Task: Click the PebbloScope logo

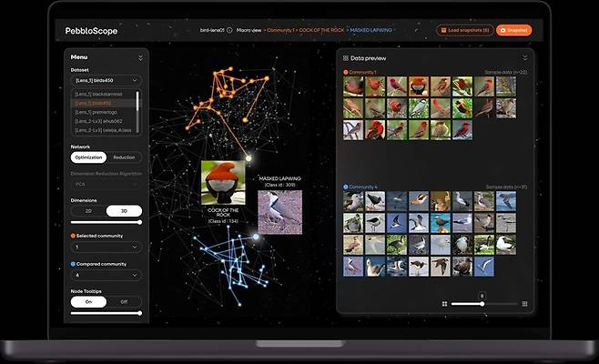Action: (x=90, y=30)
